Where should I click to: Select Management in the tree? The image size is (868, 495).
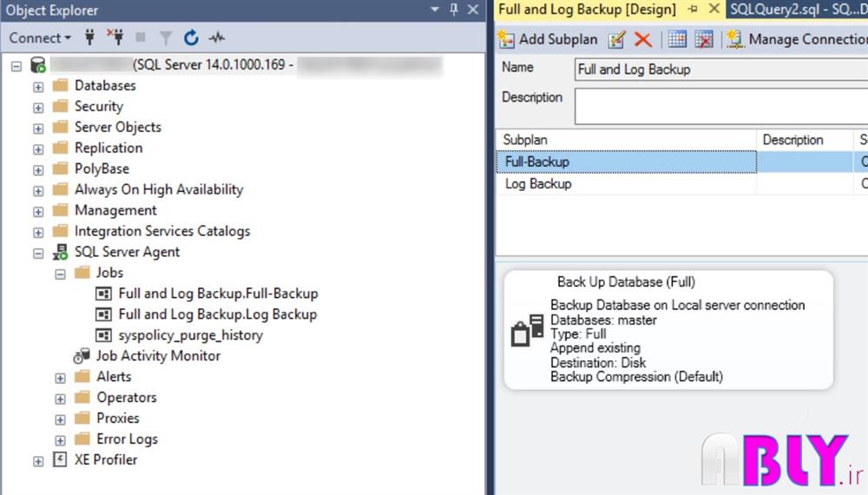[x=115, y=210]
